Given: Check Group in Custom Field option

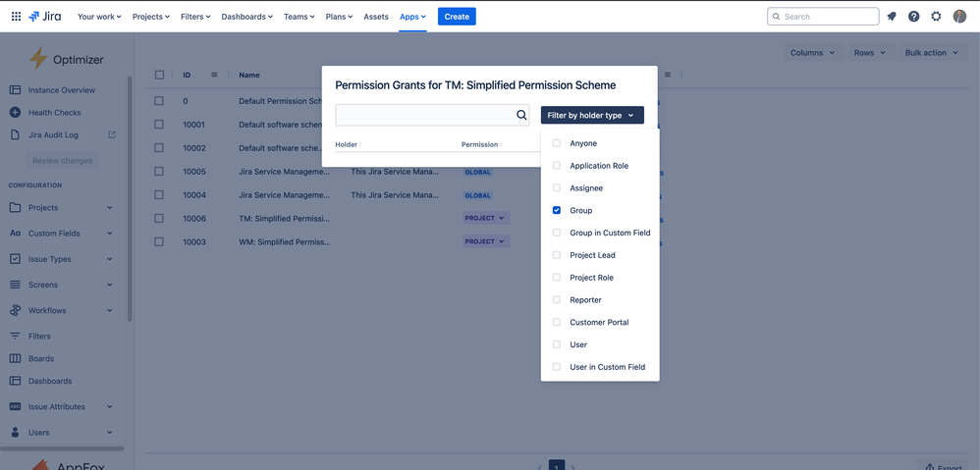Looking at the screenshot, I should [x=556, y=233].
